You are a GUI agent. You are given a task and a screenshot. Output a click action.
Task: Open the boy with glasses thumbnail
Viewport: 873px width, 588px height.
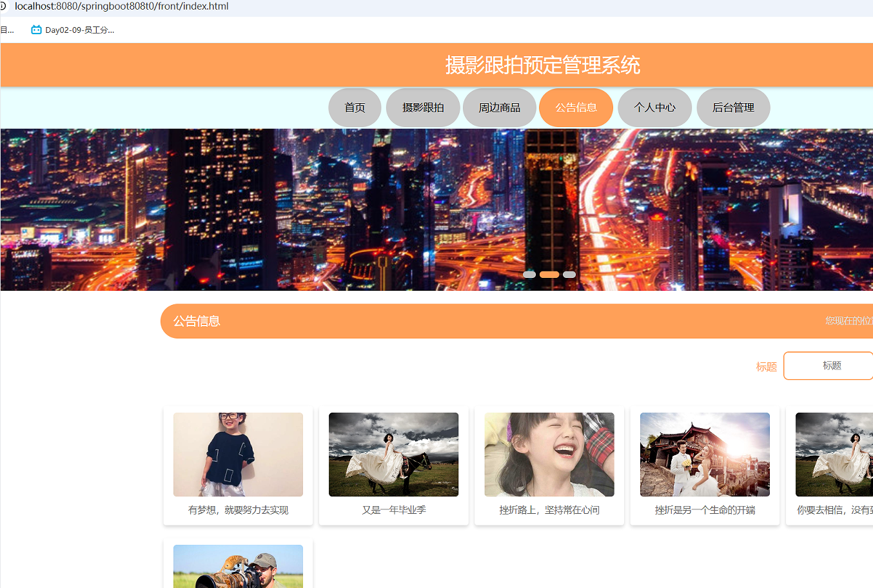coord(238,455)
